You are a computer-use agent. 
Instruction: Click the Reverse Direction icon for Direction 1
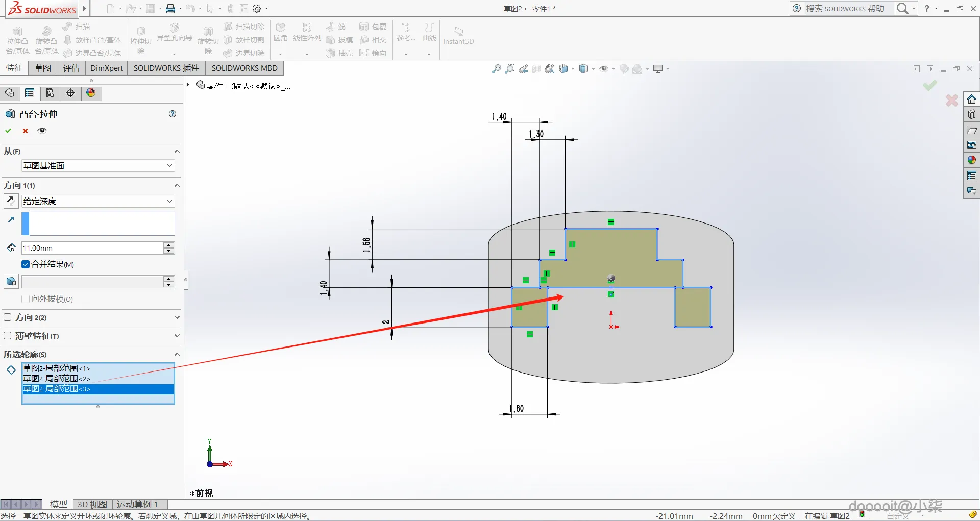(x=11, y=201)
